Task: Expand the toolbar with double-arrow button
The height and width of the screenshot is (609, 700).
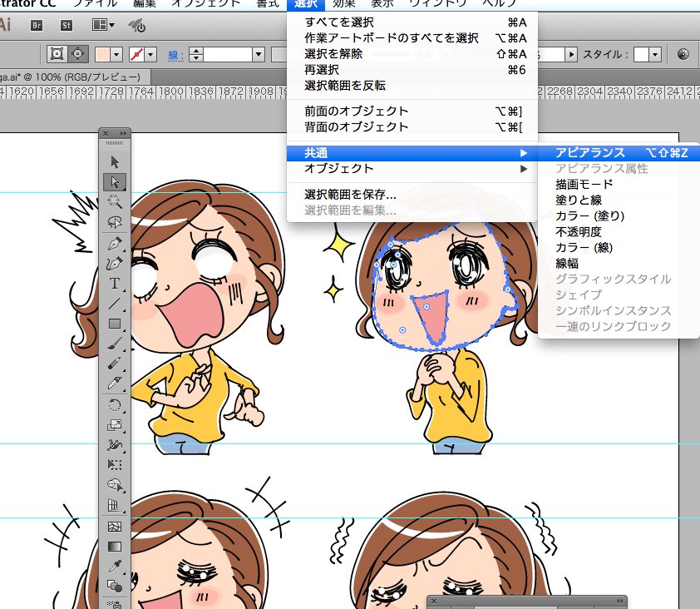Action: pos(123,134)
